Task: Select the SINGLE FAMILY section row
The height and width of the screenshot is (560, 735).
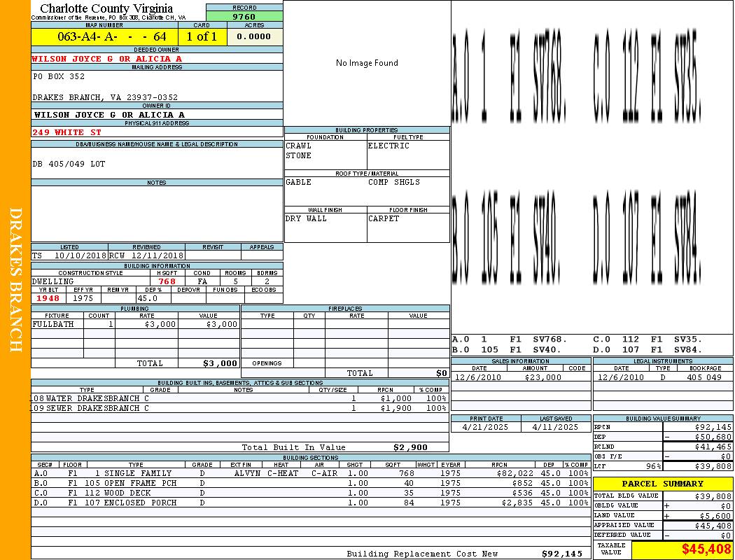Action: point(311,473)
